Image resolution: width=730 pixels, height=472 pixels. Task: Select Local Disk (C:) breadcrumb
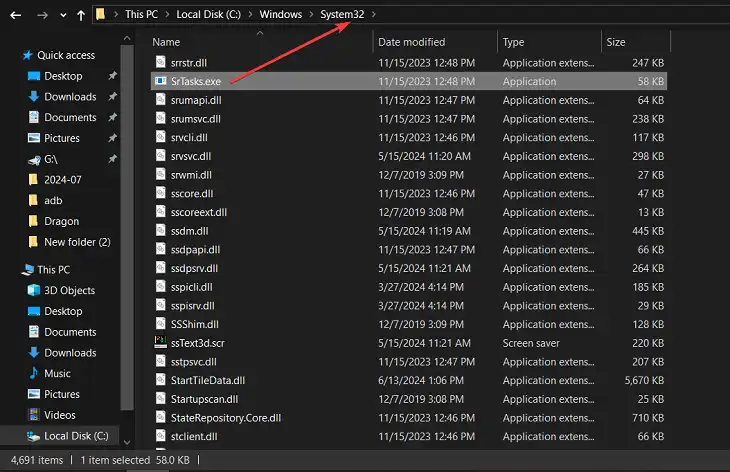tap(209, 14)
